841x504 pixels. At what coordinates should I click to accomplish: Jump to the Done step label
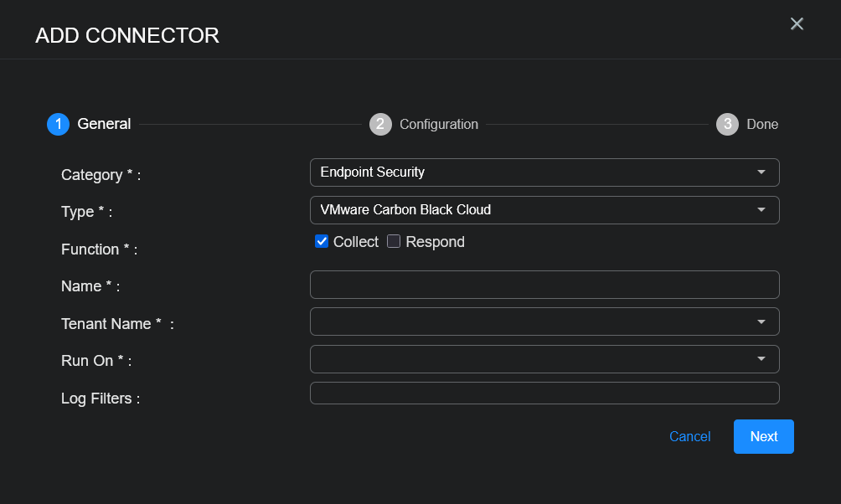pyautogui.click(x=762, y=124)
